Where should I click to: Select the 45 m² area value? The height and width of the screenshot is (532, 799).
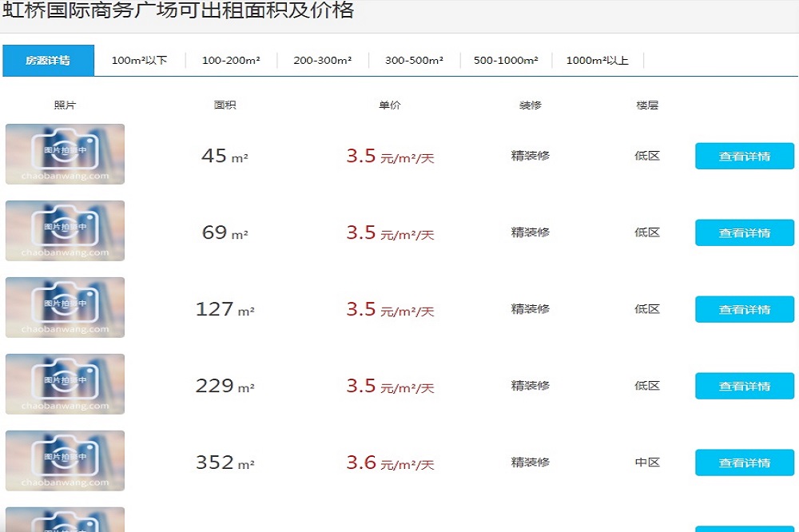coord(225,156)
